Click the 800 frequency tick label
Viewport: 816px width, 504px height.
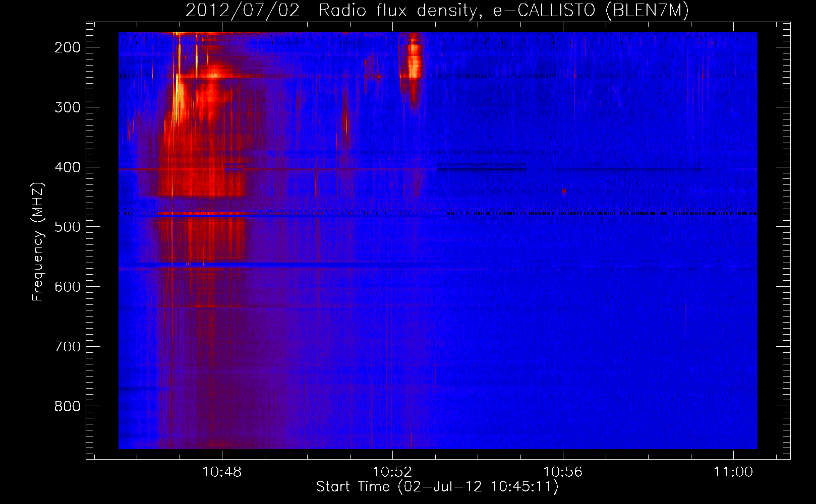(68, 406)
